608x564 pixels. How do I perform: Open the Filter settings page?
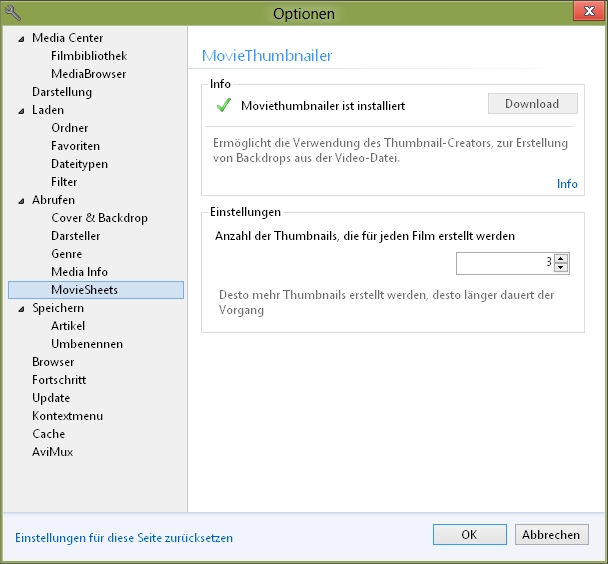tap(64, 182)
